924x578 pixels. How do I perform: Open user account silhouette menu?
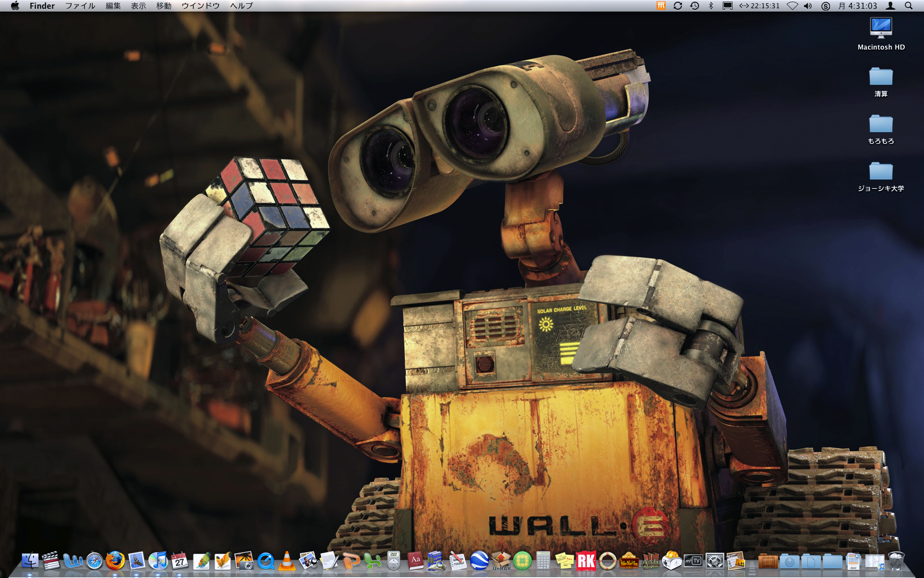890,6
